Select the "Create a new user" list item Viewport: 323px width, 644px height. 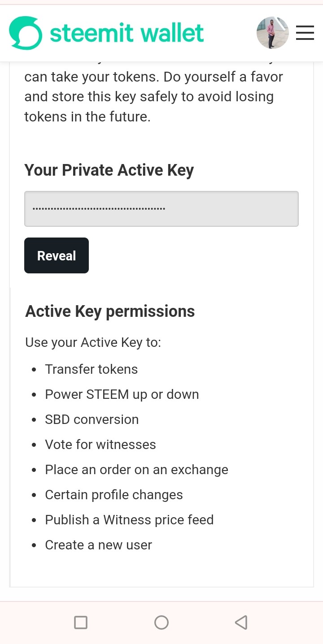(99, 545)
